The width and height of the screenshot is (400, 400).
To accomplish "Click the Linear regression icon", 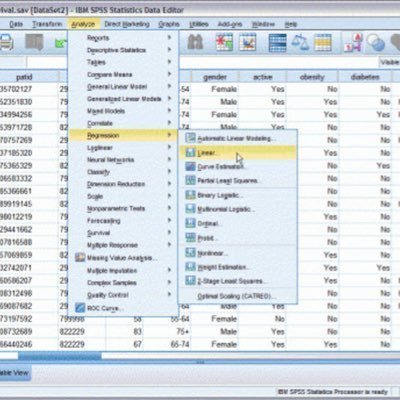I will tap(190, 153).
